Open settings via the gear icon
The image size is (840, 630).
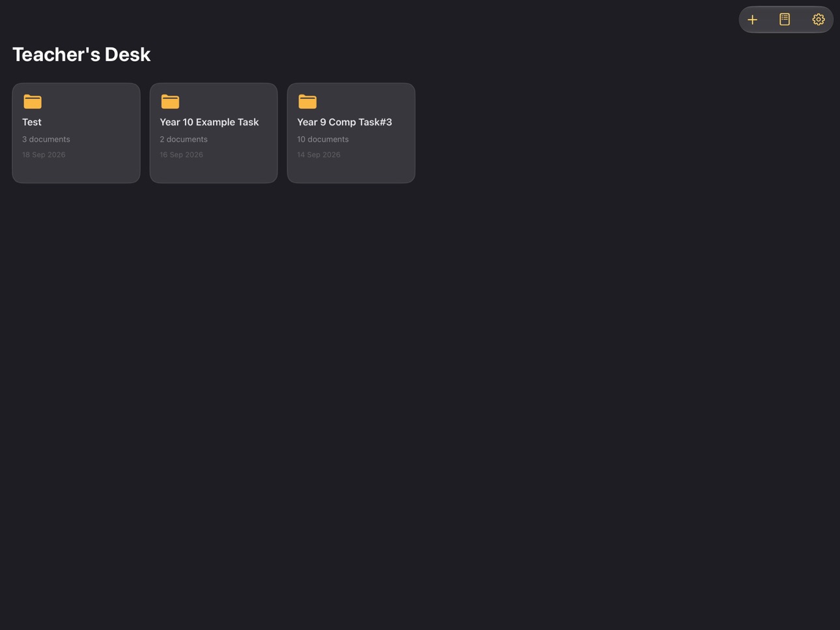tap(819, 20)
